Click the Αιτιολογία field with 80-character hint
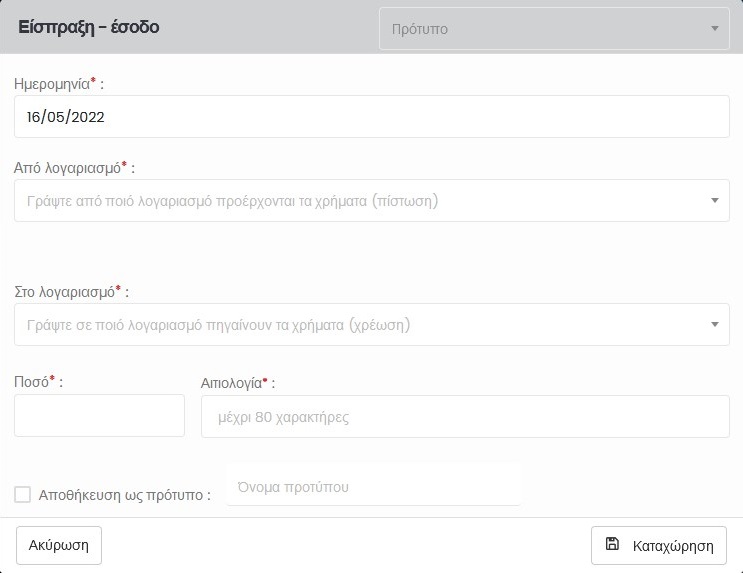 465,417
